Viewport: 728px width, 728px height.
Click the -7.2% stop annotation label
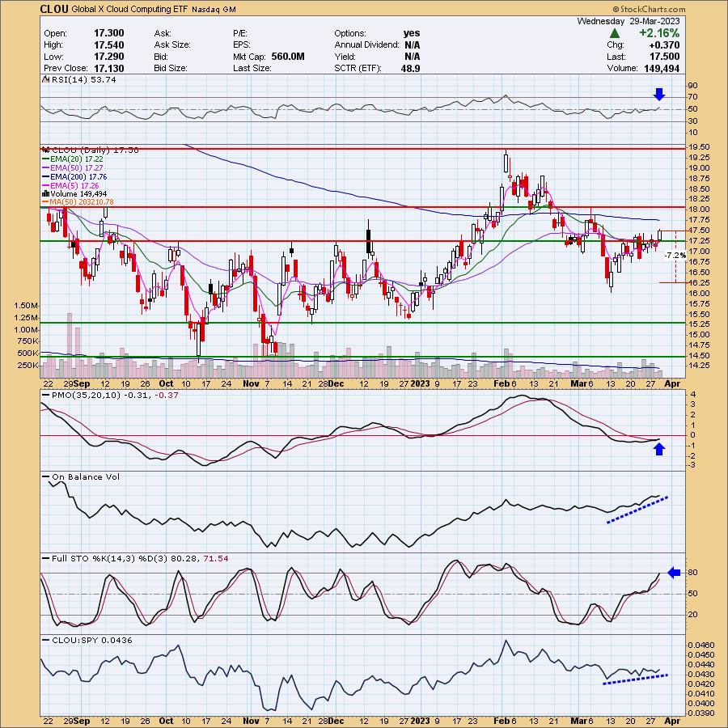pos(675,256)
